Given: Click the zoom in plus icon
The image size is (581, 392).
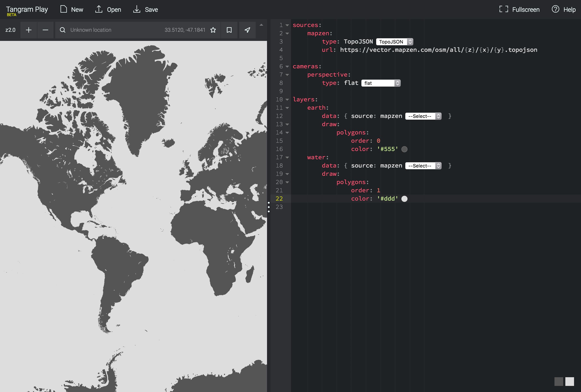Looking at the screenshot, I should coord(29,30).
